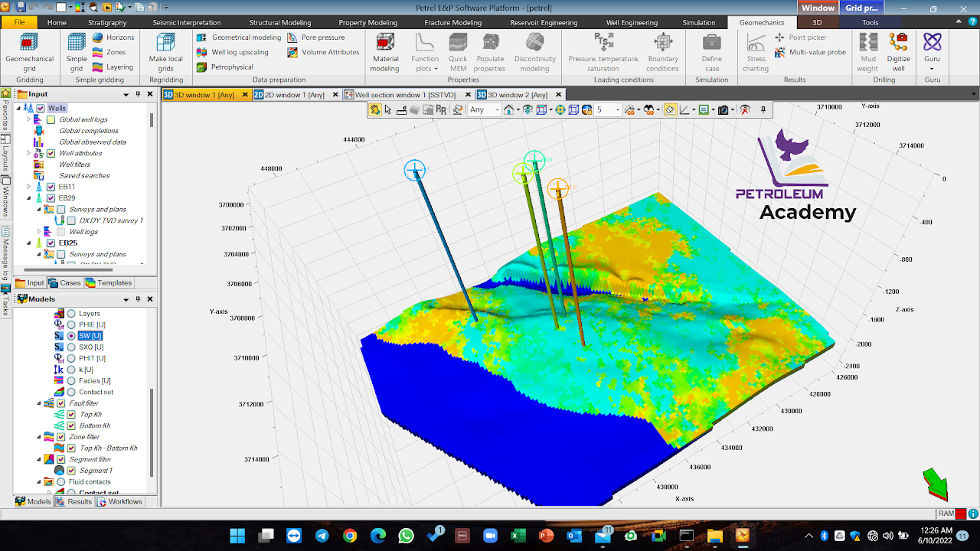This screenshot has width=980, height=551.
Task: Open the Results pane tab
Action: coord(74,502)
